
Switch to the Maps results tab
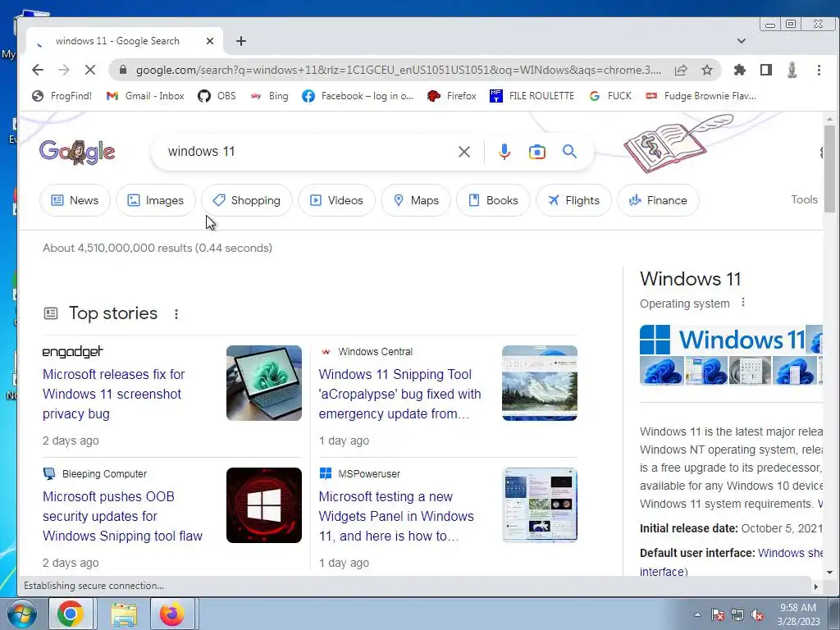click(416, 200)
